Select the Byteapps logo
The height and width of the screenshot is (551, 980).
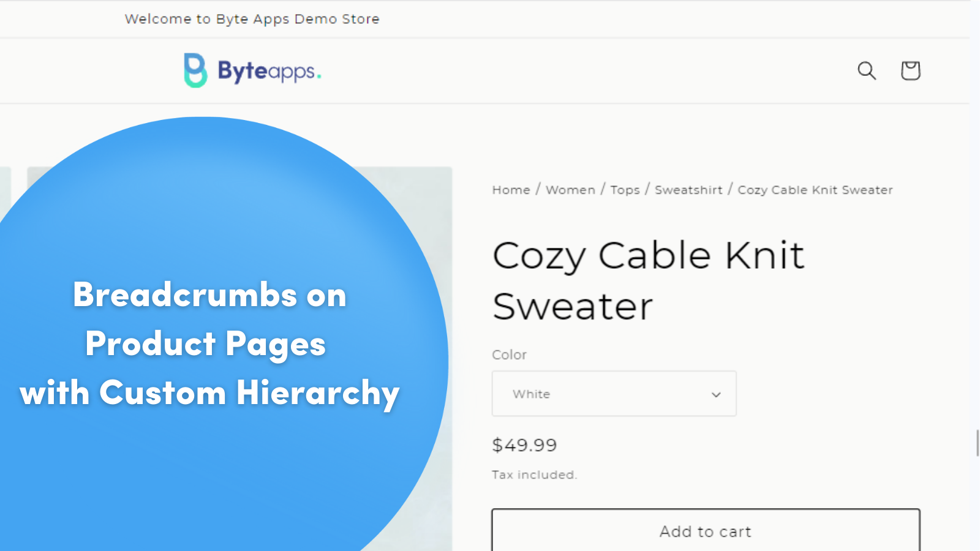tap(251, 70)
